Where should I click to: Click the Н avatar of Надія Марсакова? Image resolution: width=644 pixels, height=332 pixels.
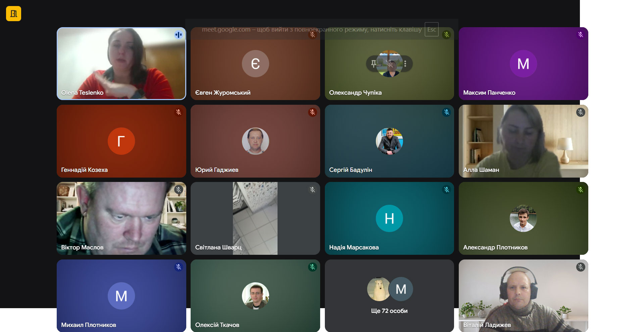click(389, 218)
